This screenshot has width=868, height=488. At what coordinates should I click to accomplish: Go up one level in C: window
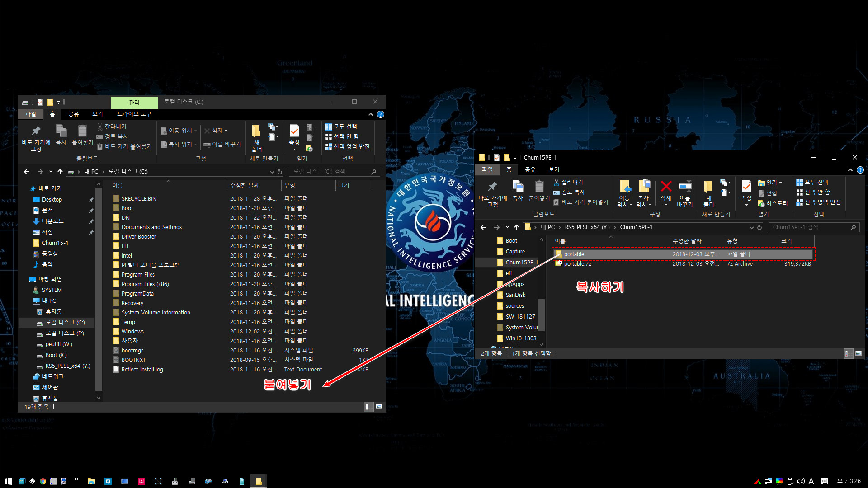pos(60,172)
